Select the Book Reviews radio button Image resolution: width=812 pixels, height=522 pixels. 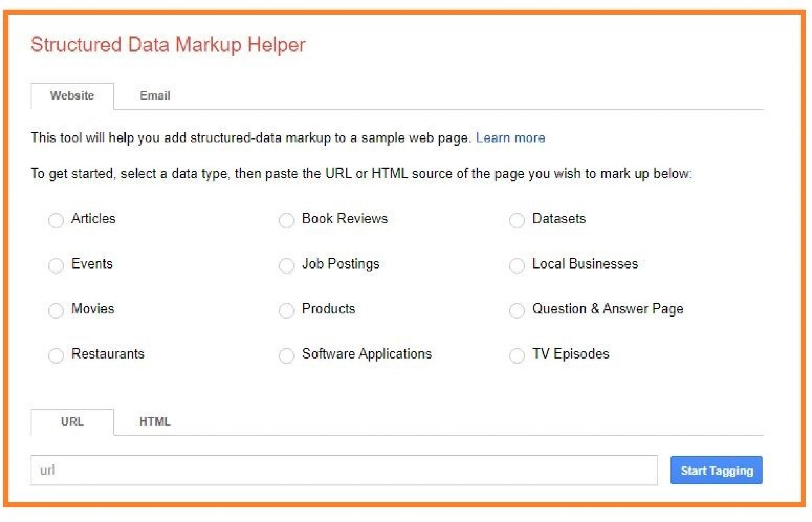[286, 221]
